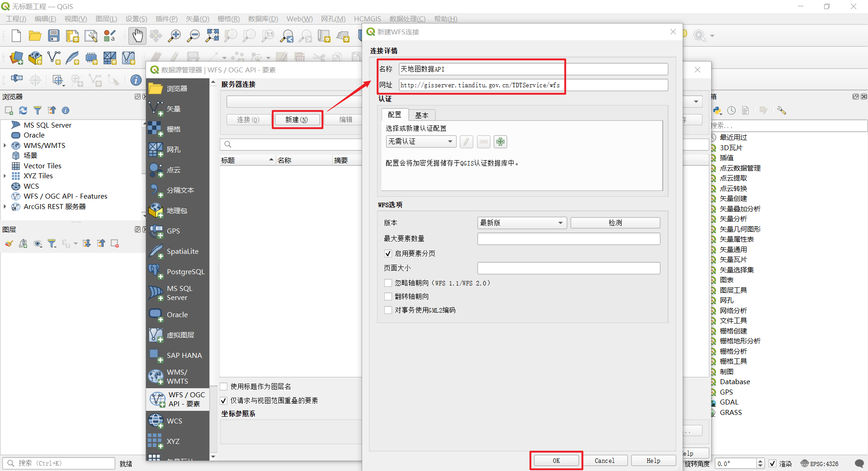This screenshot has height=471, width=868.
Task: Open Python console icon in processing toolbar
Action: tap(717, 110)
